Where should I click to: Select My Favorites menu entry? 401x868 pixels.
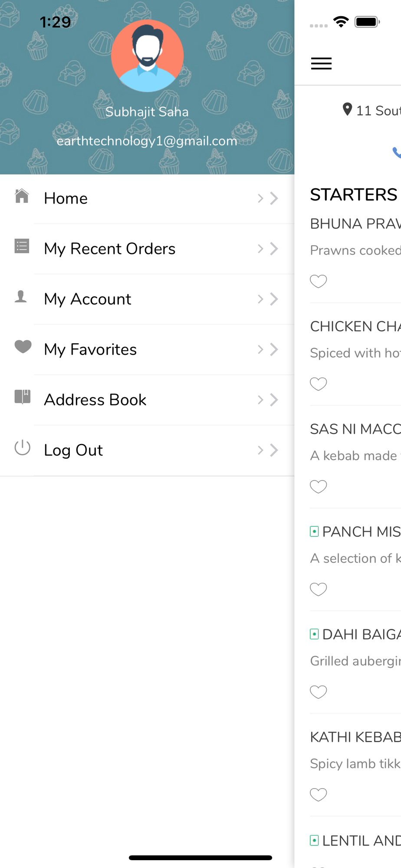point(147,349)
